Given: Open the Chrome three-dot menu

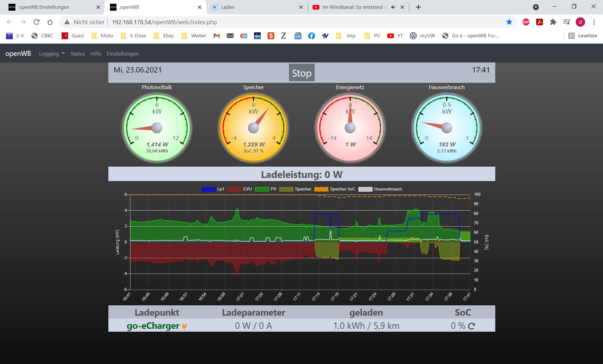Looking at the screenshot, I should 594,22.
